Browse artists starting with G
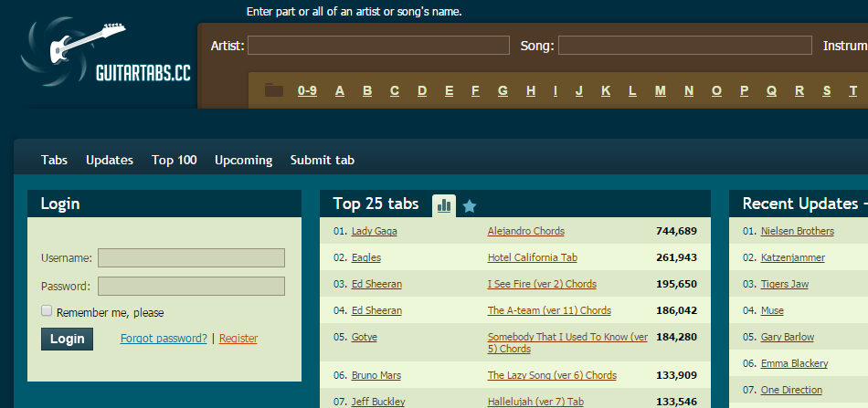This screenshot has height=408, width=868. click(503, 90)
